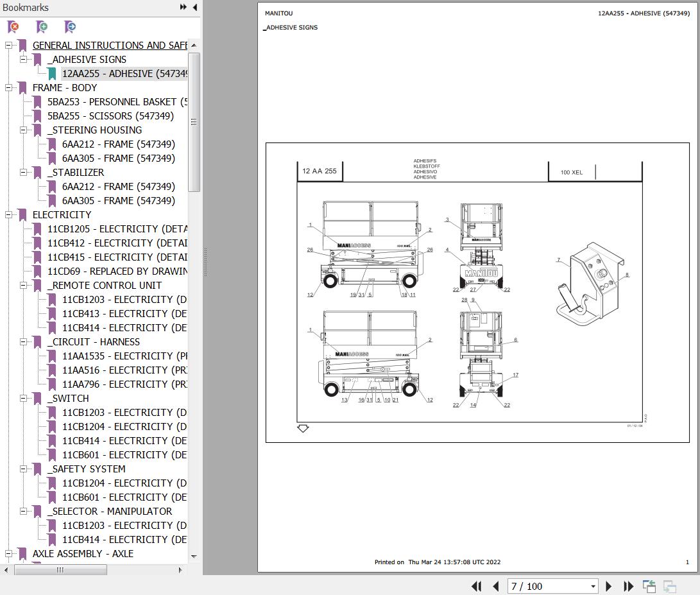Image resolution: width=700 pixels, height=595 pixels.
Task: Open the 11AA516 - ELECTRICITY bookmark
Action: [x=124, y=370]
